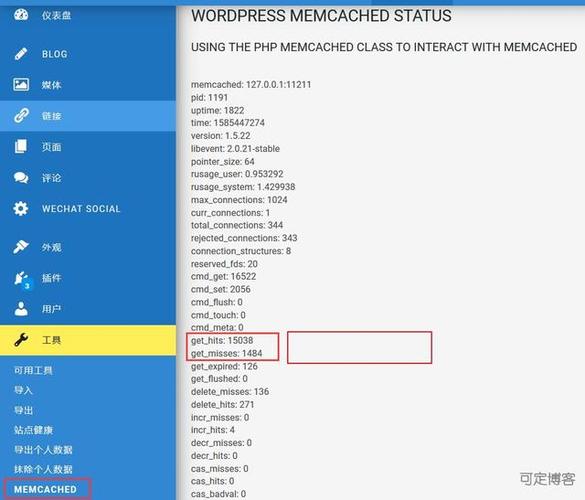Click the 'cmd_set: 2056' line
Screen dimensions: 585x500
click(220, 289)
